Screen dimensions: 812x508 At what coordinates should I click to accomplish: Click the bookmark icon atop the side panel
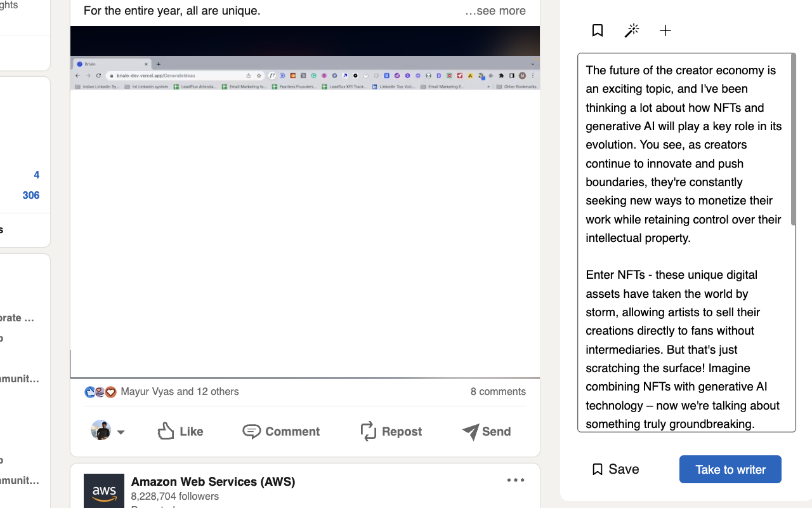pos(597,30)
